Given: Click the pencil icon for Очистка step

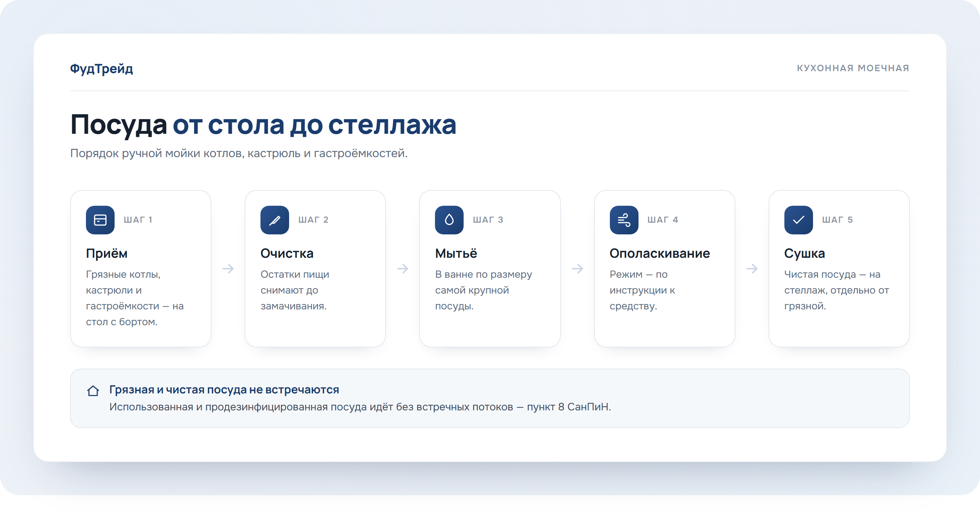Looking at the screenshot, I should click(x=275, y=220).
